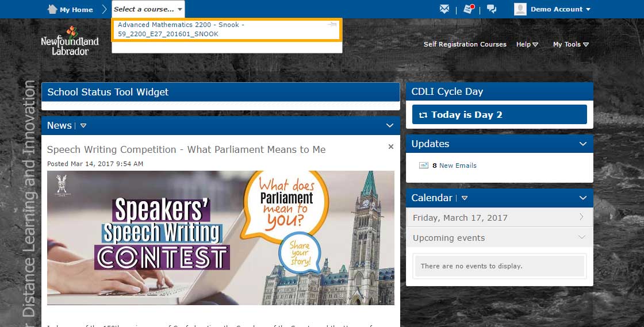Viewport: 644px width, 327px height.
Task: Collapse the Updates widget
Action: click(583, 144)
